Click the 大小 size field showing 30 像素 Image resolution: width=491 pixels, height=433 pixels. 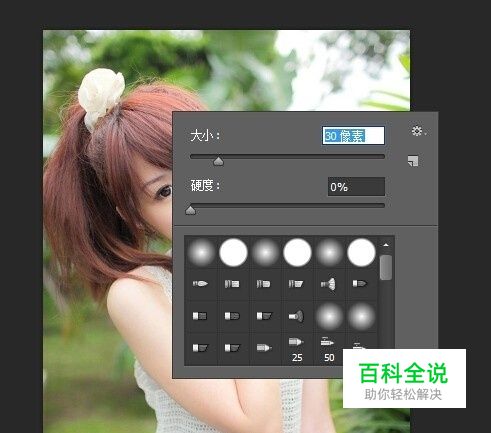353,136
